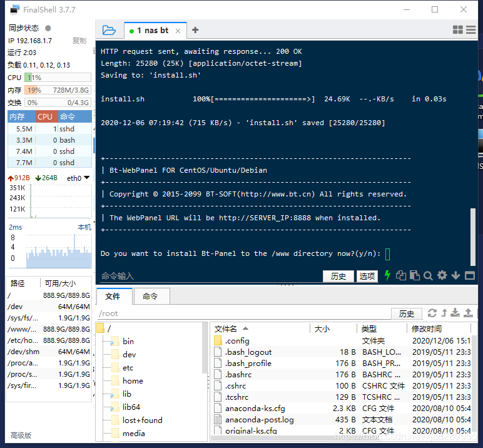This screenshot has width=483, height=448.
Task: Open the eth0 network interface dropdown
Action: 78,178
